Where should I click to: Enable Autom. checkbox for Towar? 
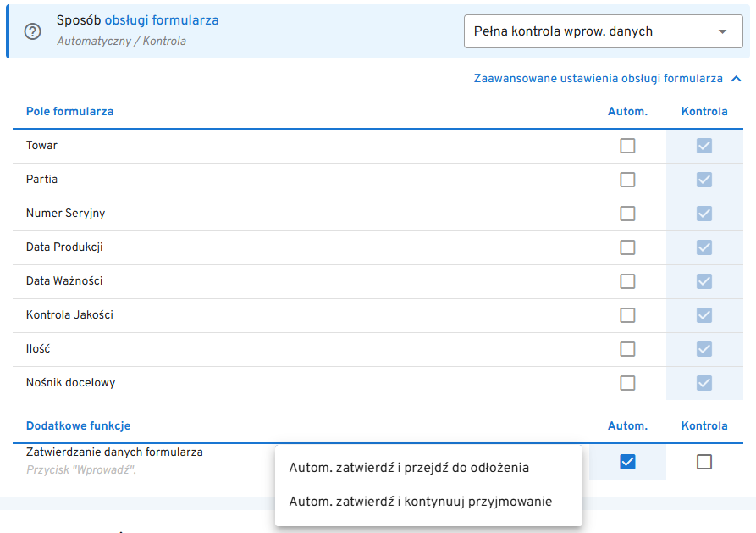(x=627, y=146)
